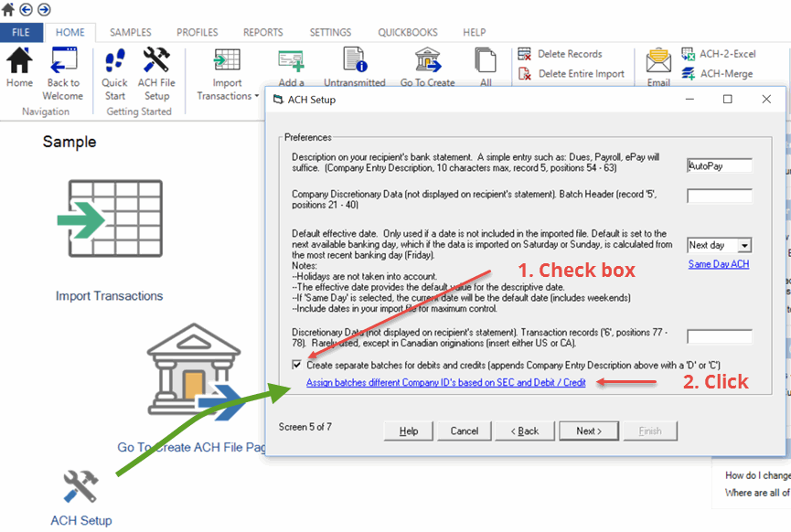The height and width of the screenshot is (532, 791).
Task: Click ACH Setup wrench icon in sample pane
Action: pos(80,486)
